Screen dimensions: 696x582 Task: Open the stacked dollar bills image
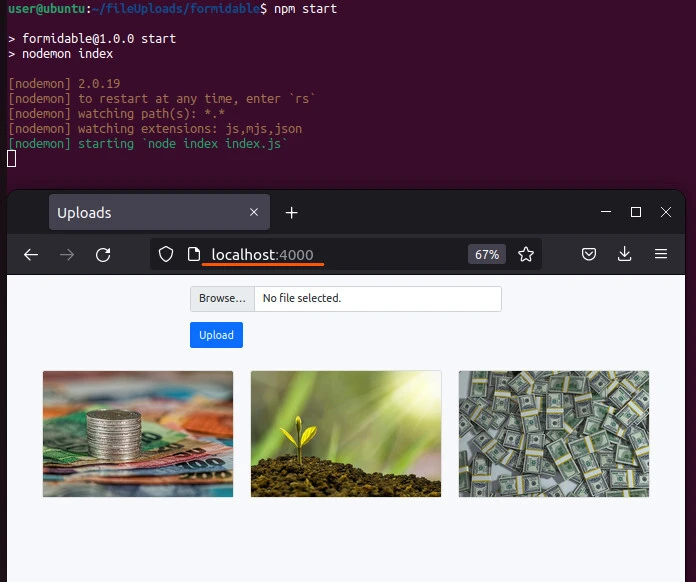tap(554, 434)
